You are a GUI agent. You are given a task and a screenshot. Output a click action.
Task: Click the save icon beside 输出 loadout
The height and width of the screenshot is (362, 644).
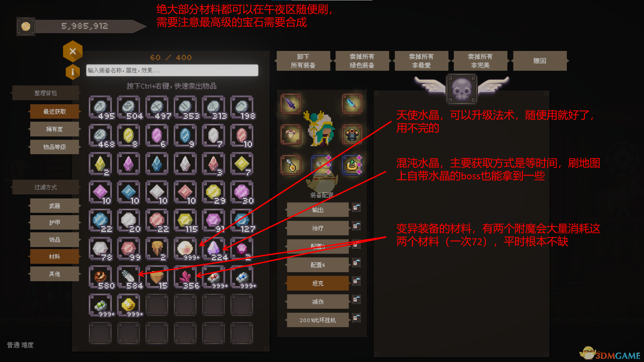[356, 208]
